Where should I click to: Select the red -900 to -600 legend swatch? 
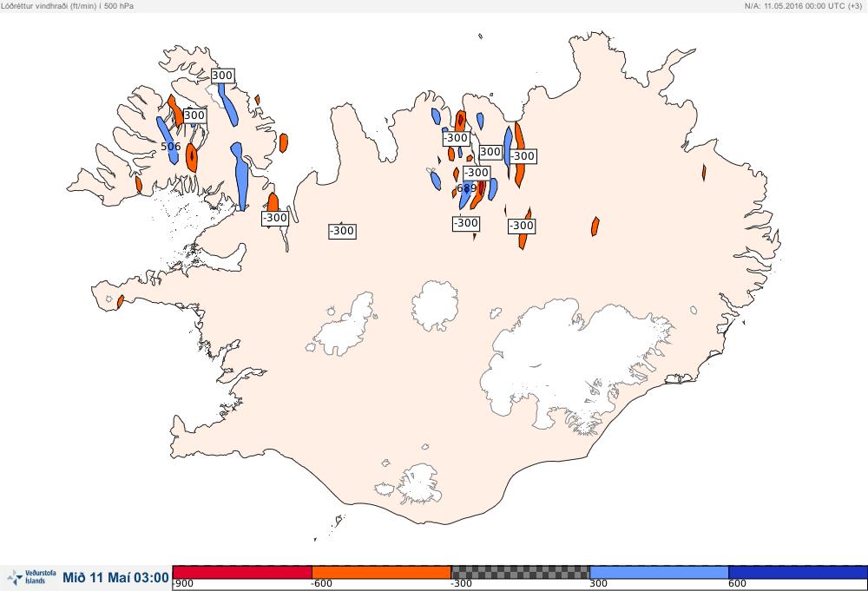click(x=242, y=572)
